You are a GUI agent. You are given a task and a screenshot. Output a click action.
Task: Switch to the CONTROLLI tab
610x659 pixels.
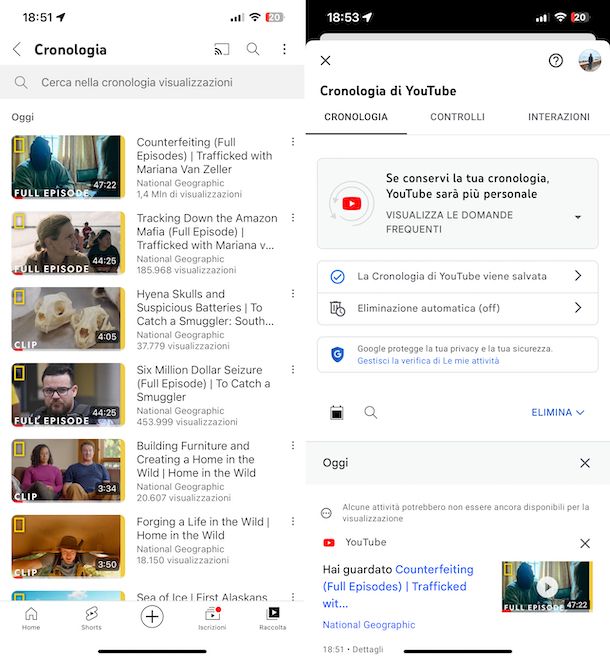[x=457, y=117]
